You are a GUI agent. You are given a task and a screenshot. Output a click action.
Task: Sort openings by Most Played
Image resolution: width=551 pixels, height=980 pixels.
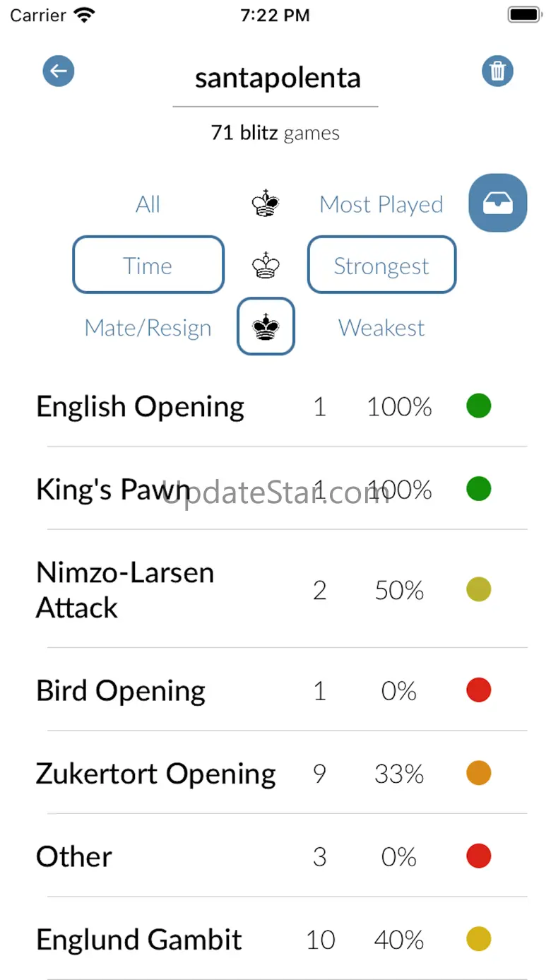pyautogui.click(x=381, y=205)
